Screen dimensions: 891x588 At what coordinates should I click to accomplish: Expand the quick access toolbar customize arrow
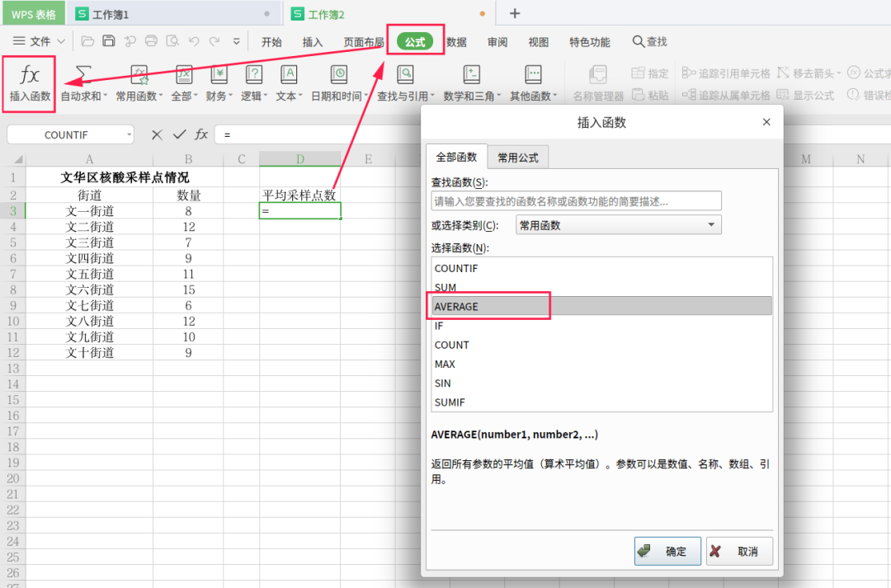click(x=237, y=41)
